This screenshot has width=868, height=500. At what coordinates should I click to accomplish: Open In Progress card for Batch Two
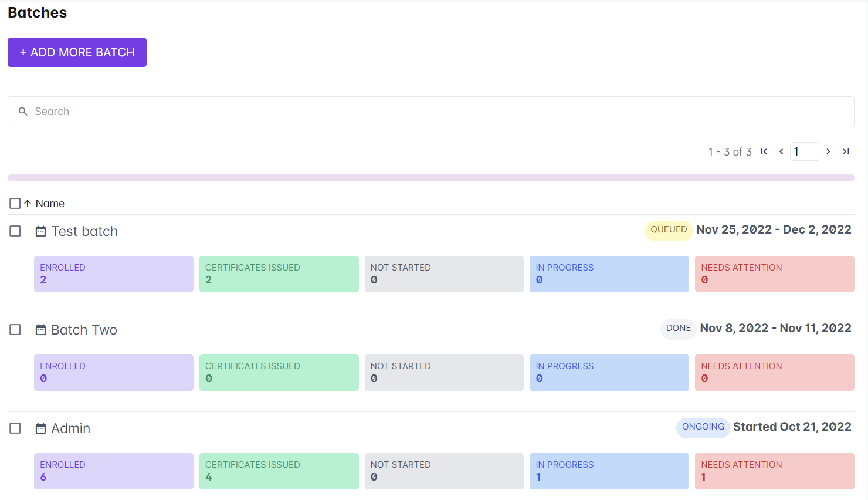tap(609, 373)
